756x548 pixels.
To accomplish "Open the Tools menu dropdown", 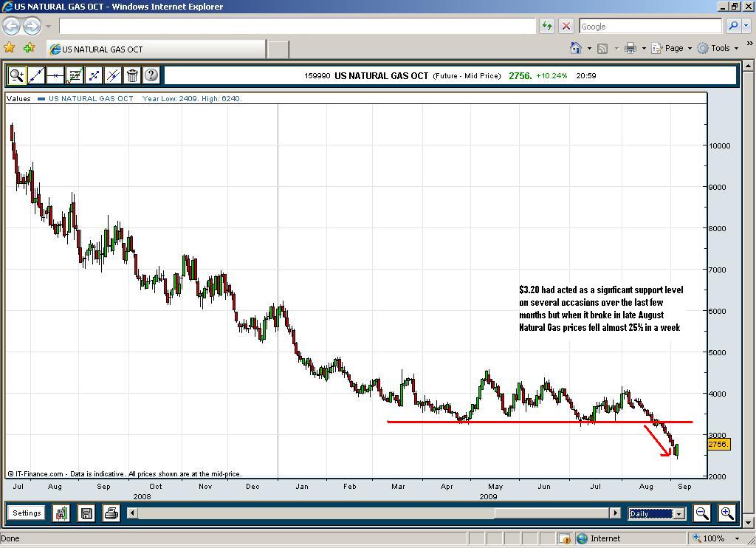I will [724, 48].
